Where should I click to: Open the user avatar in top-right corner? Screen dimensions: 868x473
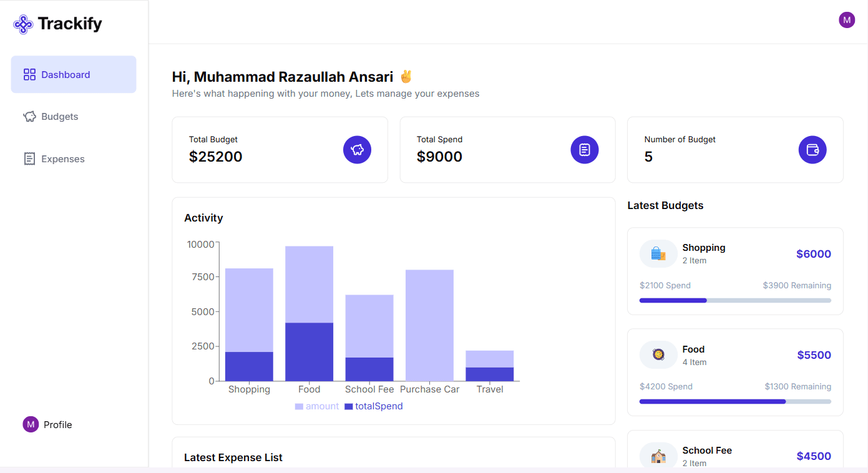(847, 20)
